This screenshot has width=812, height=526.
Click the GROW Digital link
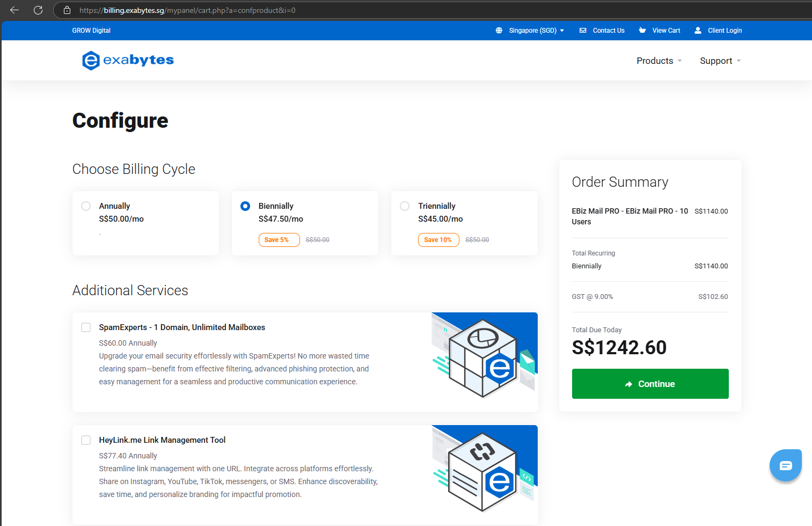pos(91,31)
